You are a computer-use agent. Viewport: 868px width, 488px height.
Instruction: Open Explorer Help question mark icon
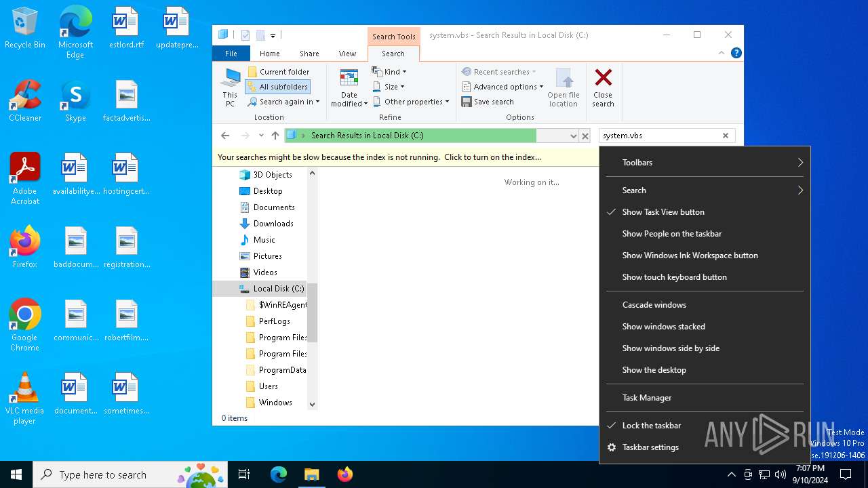click(x=736, y=53)
